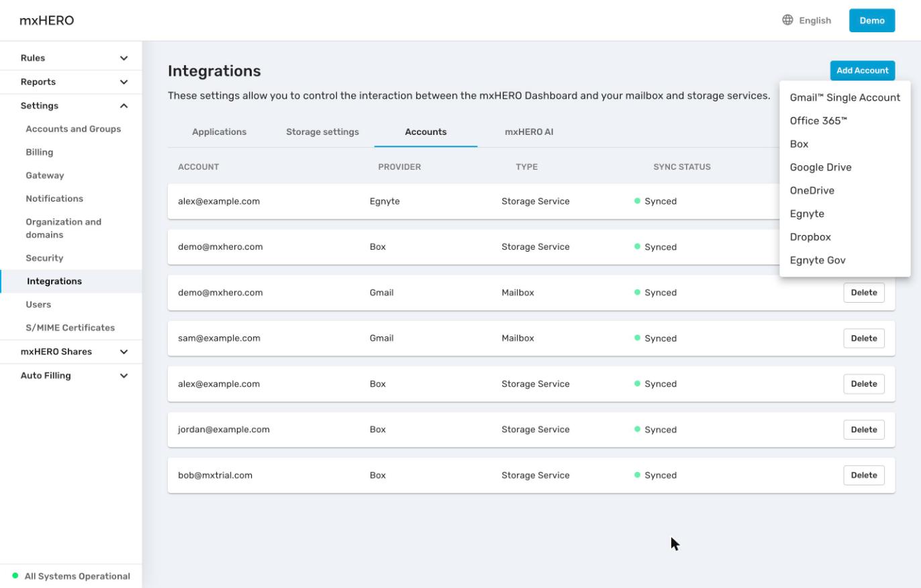Click Synced status in the bob@mxtrial.com row
The width and height of the screenshot is (921, 588).
click(x=655, y=475)
